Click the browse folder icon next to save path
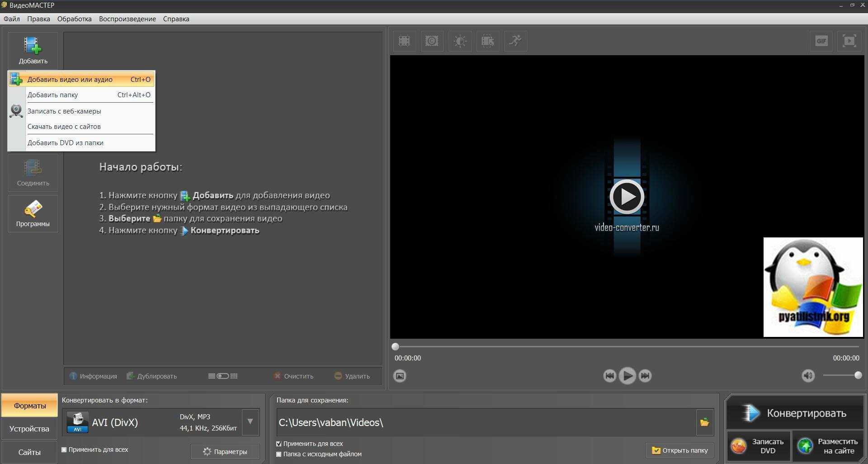 point(704,422)
